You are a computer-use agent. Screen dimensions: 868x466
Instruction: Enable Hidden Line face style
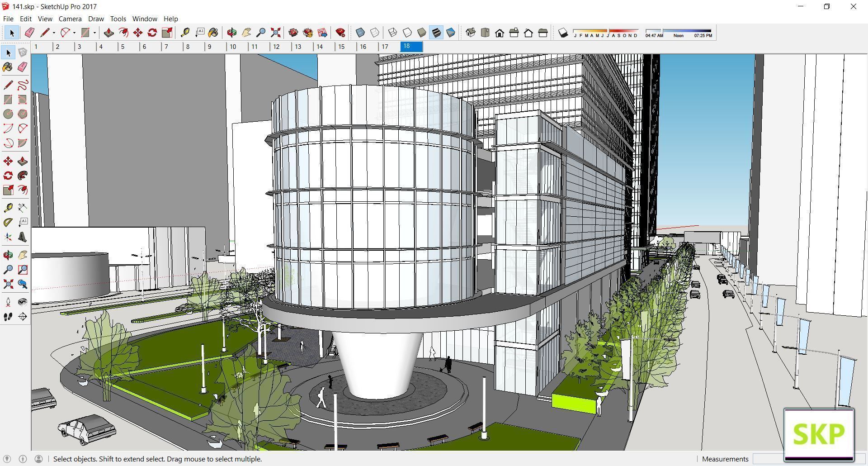click(x=407, y=33)
